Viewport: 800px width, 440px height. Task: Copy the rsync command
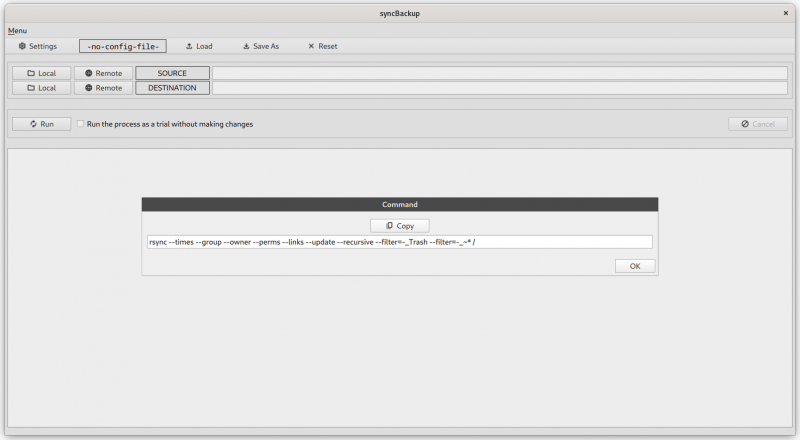pos(400,226)
